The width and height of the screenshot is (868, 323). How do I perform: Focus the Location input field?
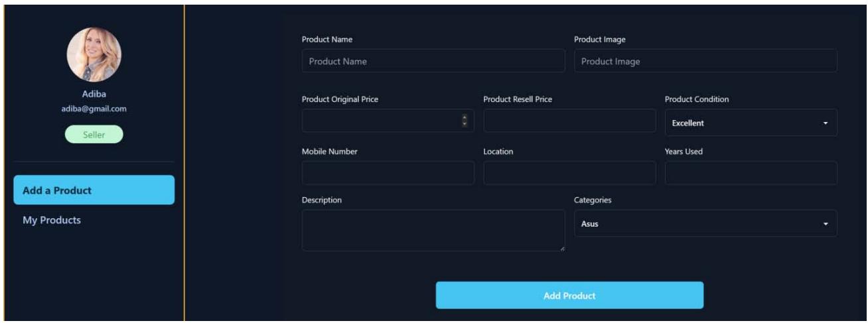click(x=569, y=173)
